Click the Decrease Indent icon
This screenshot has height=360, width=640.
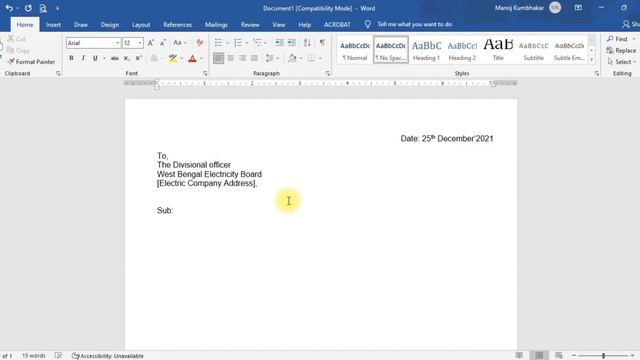click(279, 43)
